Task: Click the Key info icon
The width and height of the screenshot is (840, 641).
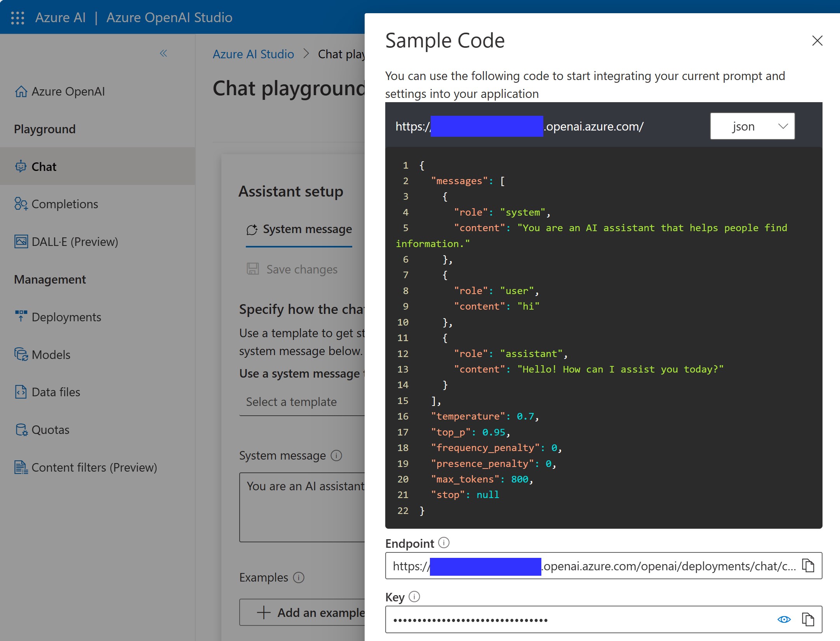Action: pos(414,596)
